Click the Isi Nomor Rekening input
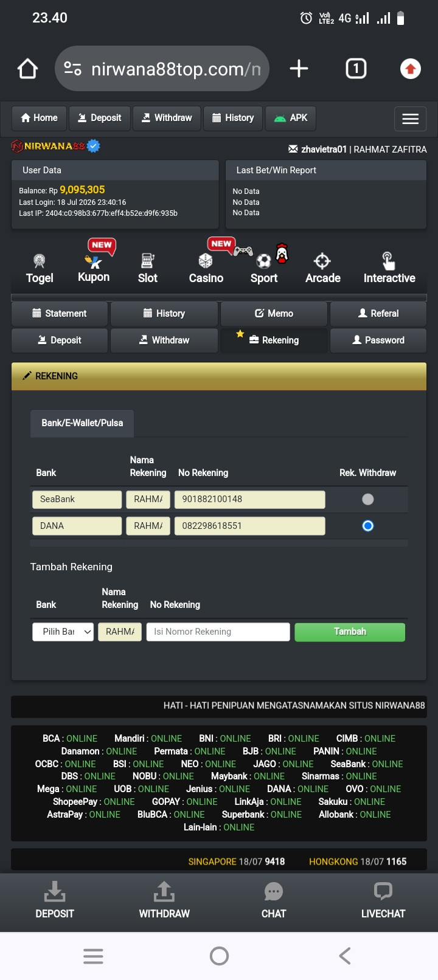This screenshot has width=438, height=980. click(218, 632)
